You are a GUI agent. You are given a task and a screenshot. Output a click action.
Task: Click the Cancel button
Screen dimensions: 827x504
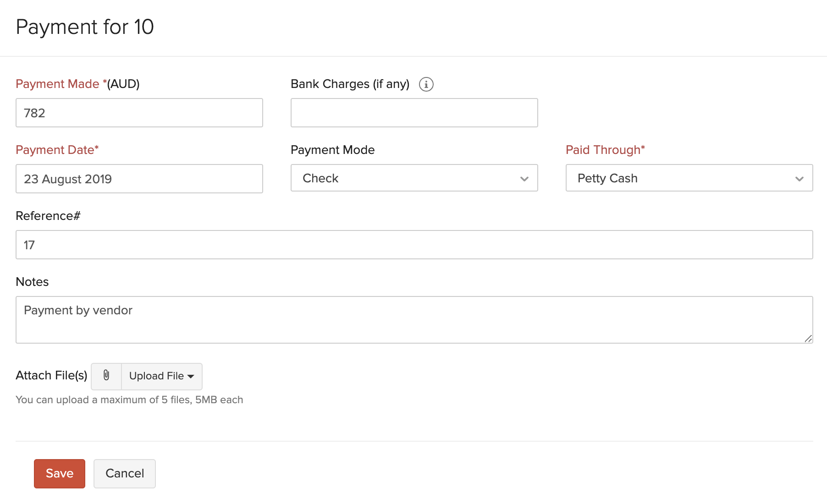(x=124, y=473)
